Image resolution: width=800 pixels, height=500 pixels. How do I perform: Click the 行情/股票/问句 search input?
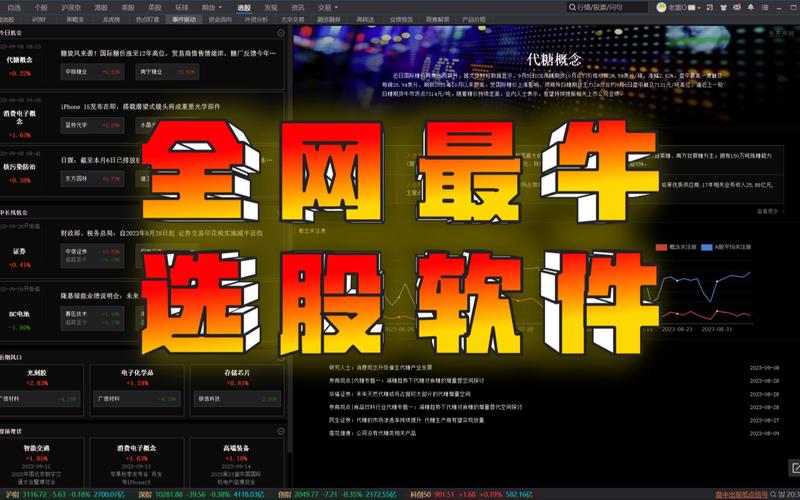[x=610, y=7]
